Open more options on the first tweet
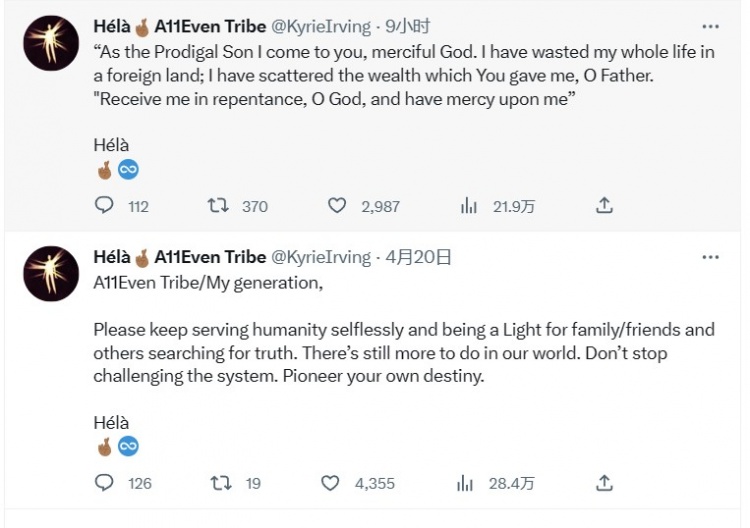Image resolution: width=750 pixels, height=528 pixels. coord(710,27)
